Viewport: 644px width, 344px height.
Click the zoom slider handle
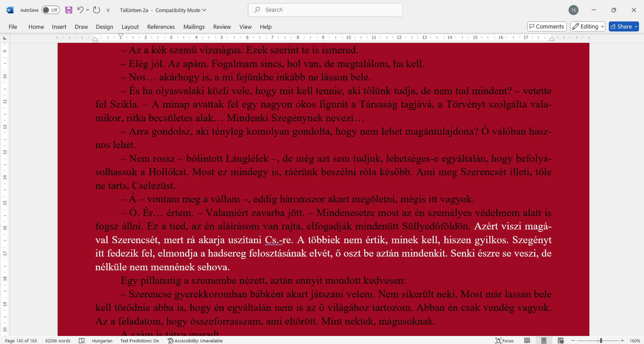[601, 341]
